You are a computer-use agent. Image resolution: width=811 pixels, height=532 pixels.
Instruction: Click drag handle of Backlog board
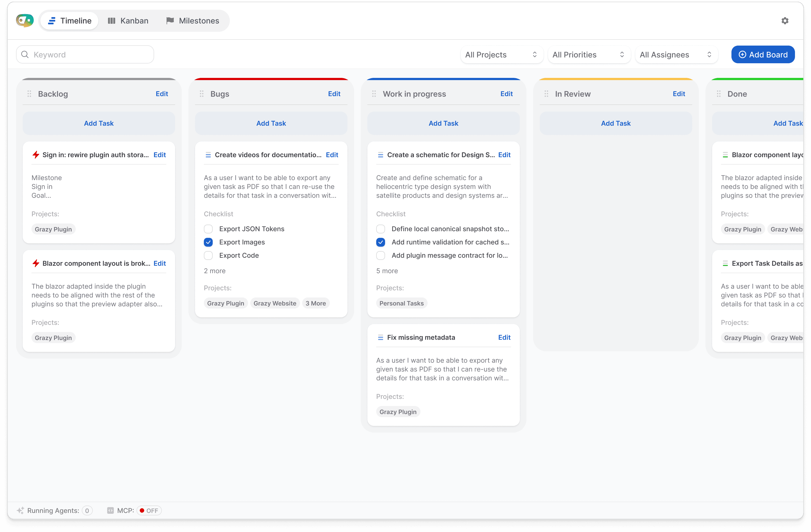tap(29, 94)
